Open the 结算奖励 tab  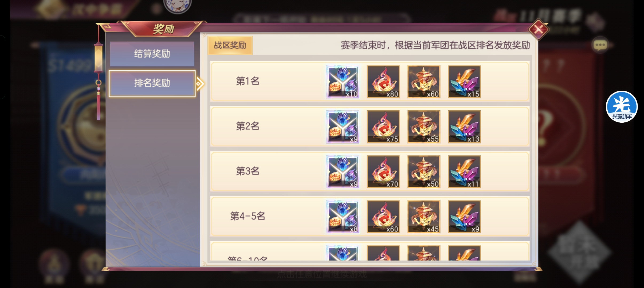pos(152,54)
